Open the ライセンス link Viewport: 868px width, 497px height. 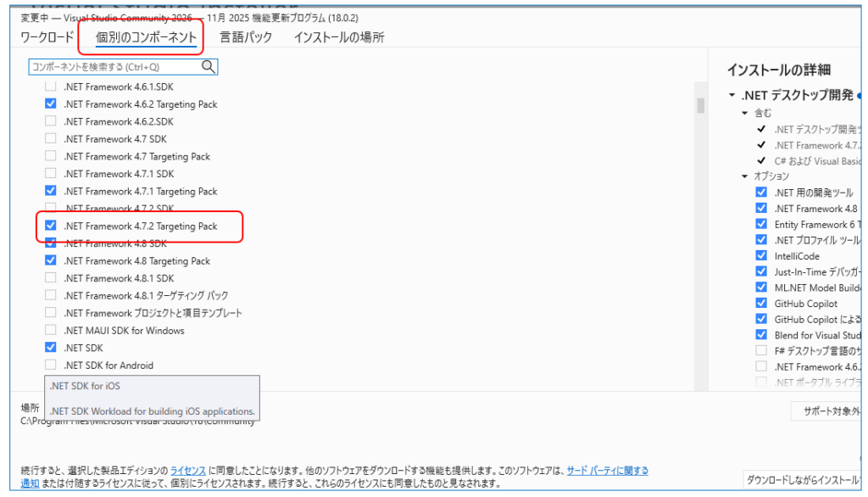(188, 471)
